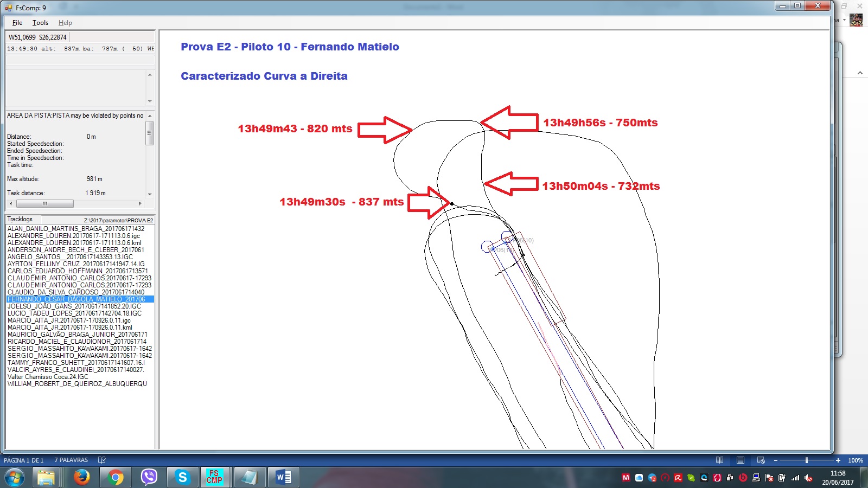Launch Firefox from the taskbar
The height and width of the screenshot is (488, 868).
point(82,477)
